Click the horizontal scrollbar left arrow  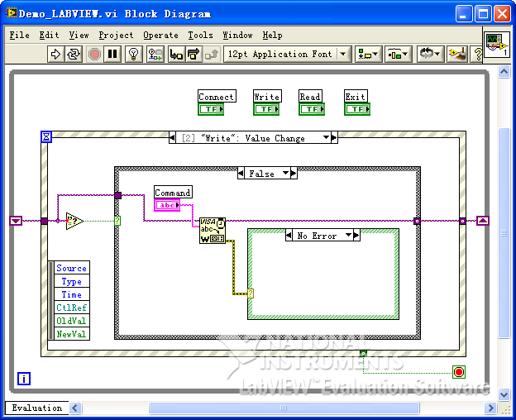click(74, 408)
